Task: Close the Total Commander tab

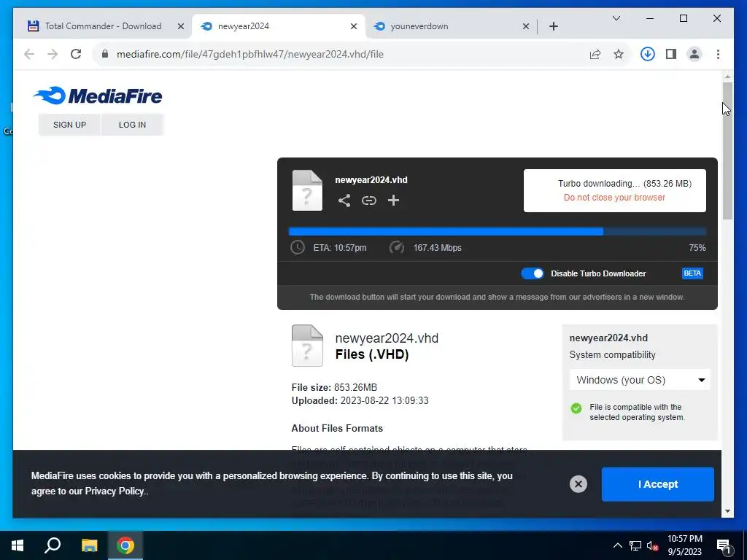Action: 181,26
